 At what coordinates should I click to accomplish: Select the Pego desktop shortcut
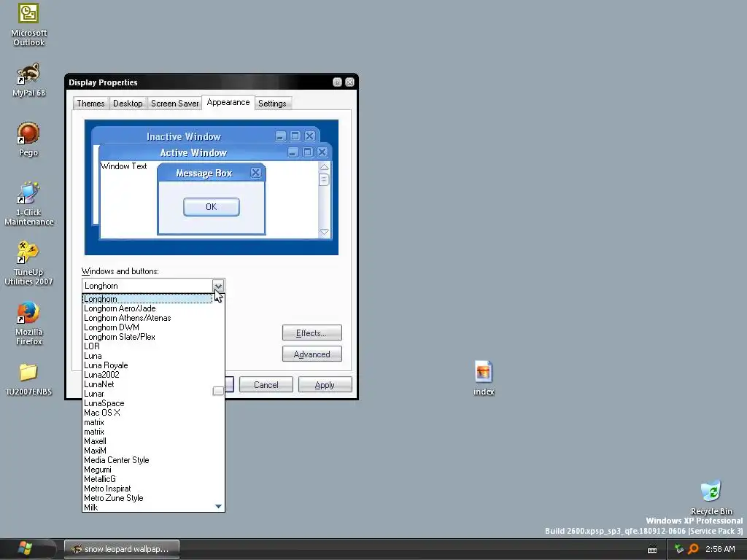[28, 139]
